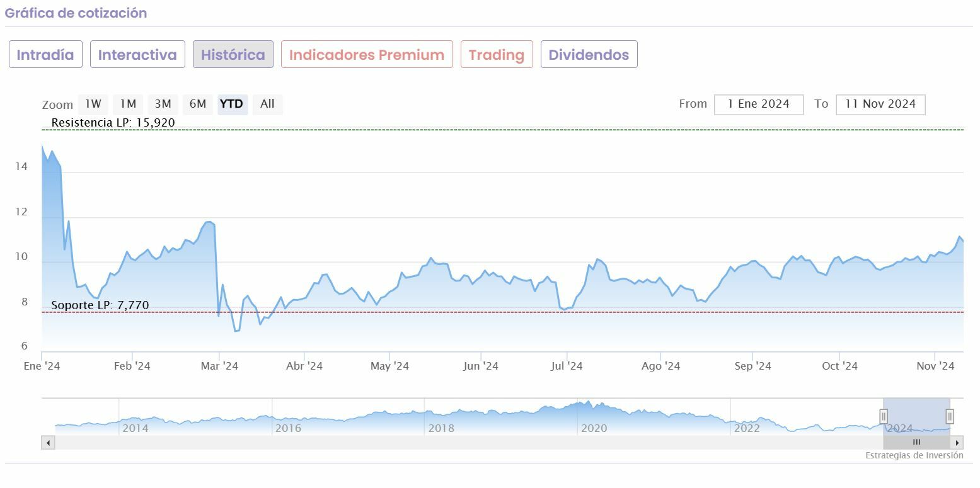980x488 pixels.
Task: Click the navigator scrollbar left arrow
Action: pyautogui.click(x=48, y=443)
